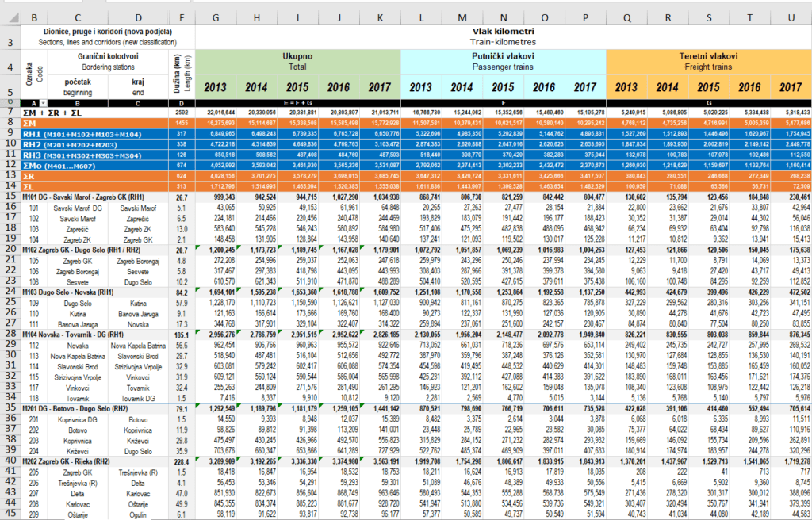Viewport: 812px width, 520px height.
Task: Click length value 228.4 in row 40
Action: click(x=182, y=461)
